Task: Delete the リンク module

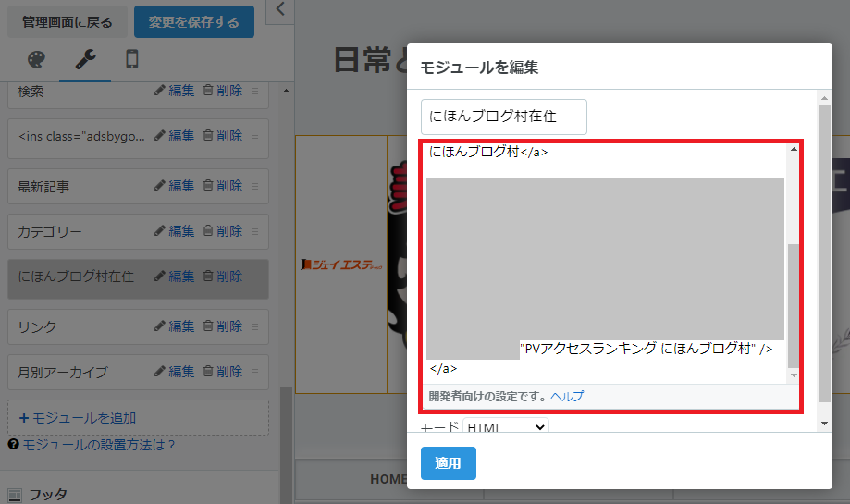Action: click(223, 326)
